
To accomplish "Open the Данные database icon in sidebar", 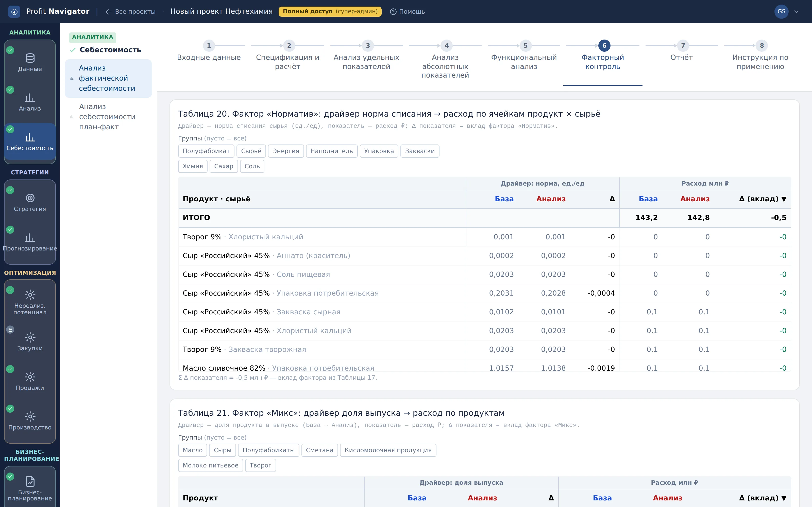I will [30, 58].
